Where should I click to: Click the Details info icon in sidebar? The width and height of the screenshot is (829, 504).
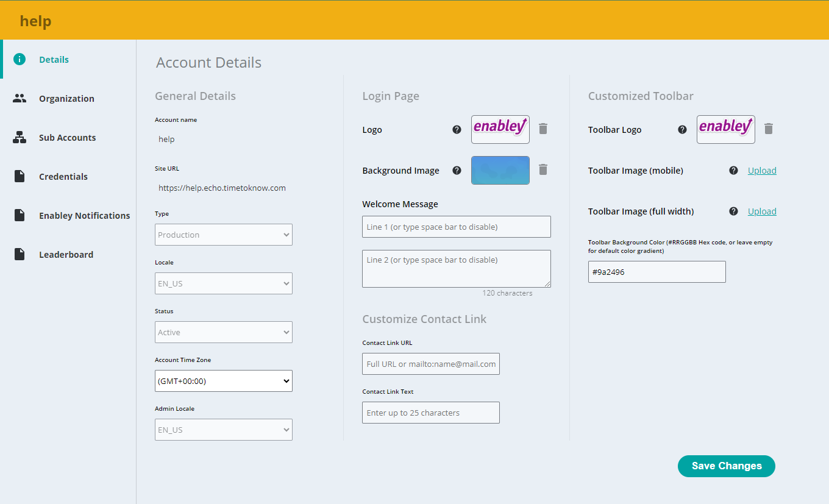click(x=20, y=59)
